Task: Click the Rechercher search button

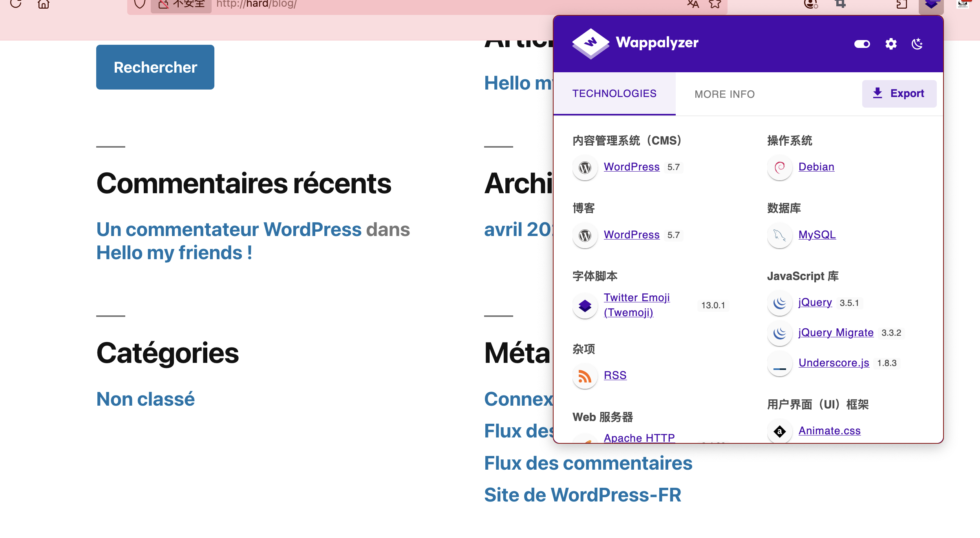Action: (155, 67)
